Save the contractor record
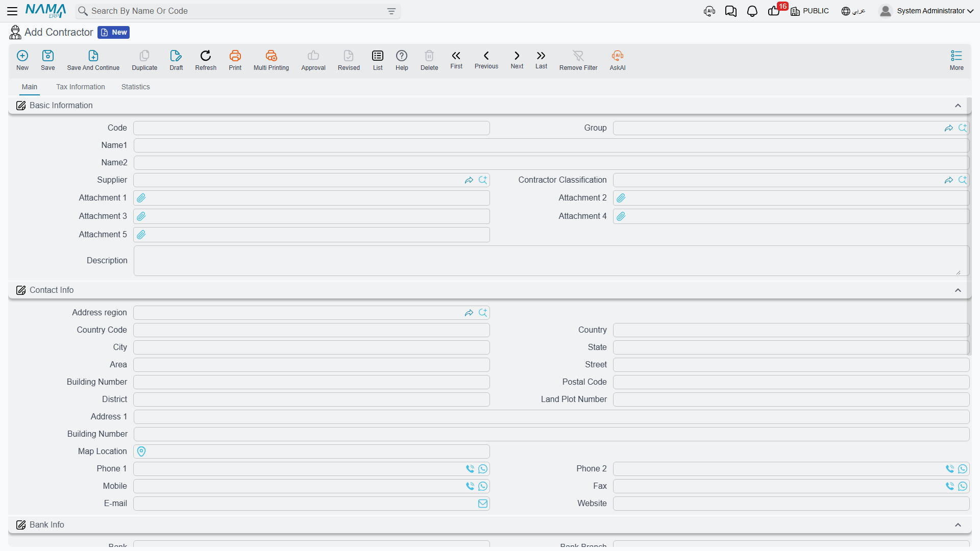980x551 pixels. tap(48, 60)
